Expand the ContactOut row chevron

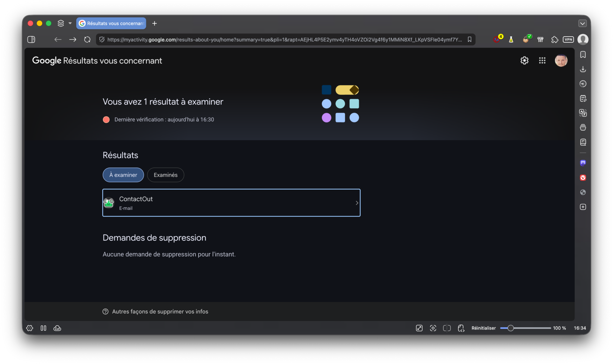357,203
